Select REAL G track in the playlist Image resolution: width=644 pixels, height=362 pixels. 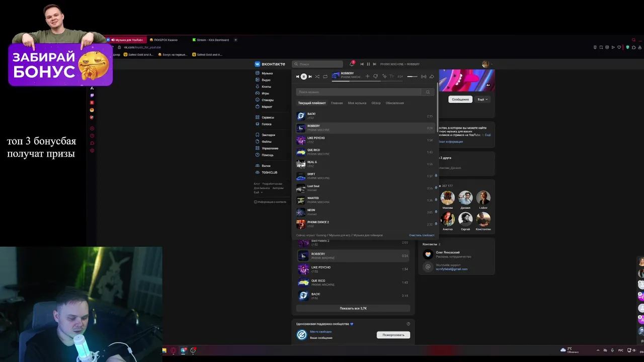365,164
